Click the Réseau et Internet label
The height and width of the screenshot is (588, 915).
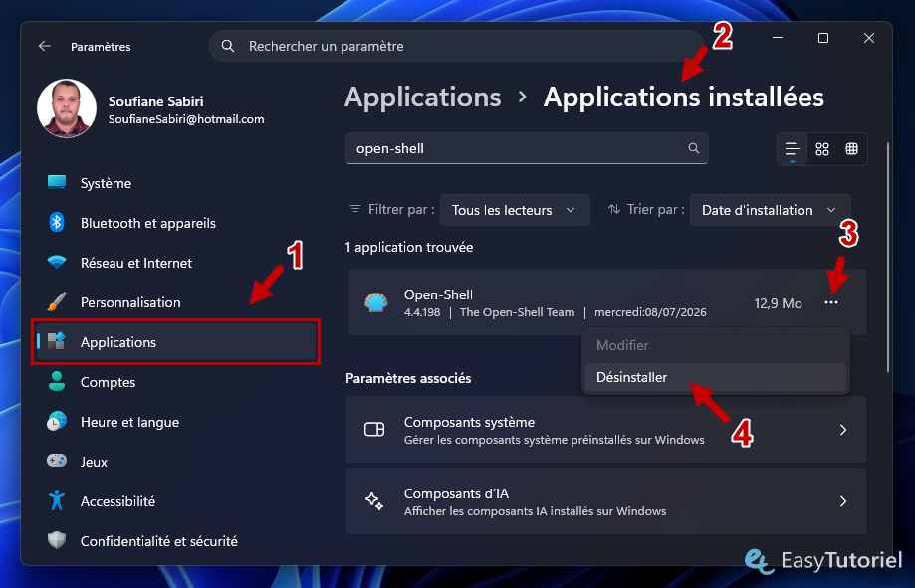point(136,263)
